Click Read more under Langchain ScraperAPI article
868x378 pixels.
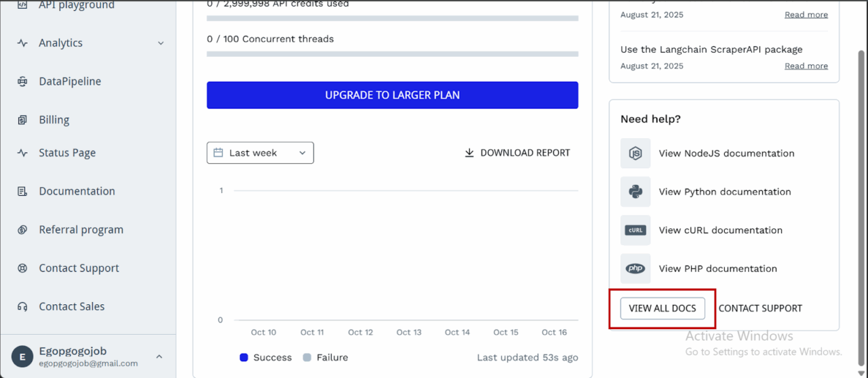806,66
